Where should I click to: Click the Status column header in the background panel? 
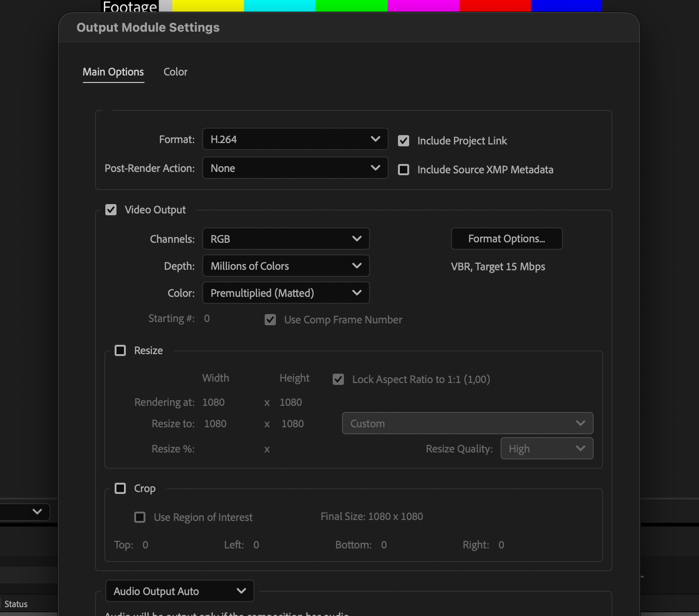[x=16, y=604]
